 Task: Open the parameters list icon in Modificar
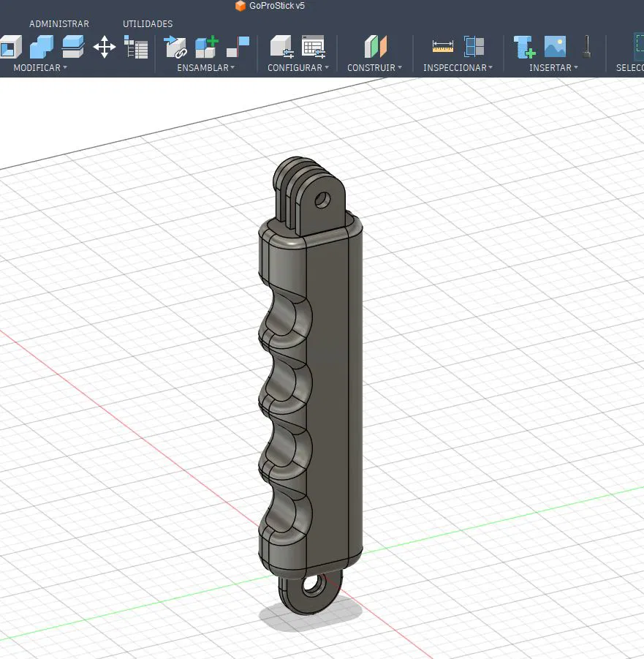point(136,48)
